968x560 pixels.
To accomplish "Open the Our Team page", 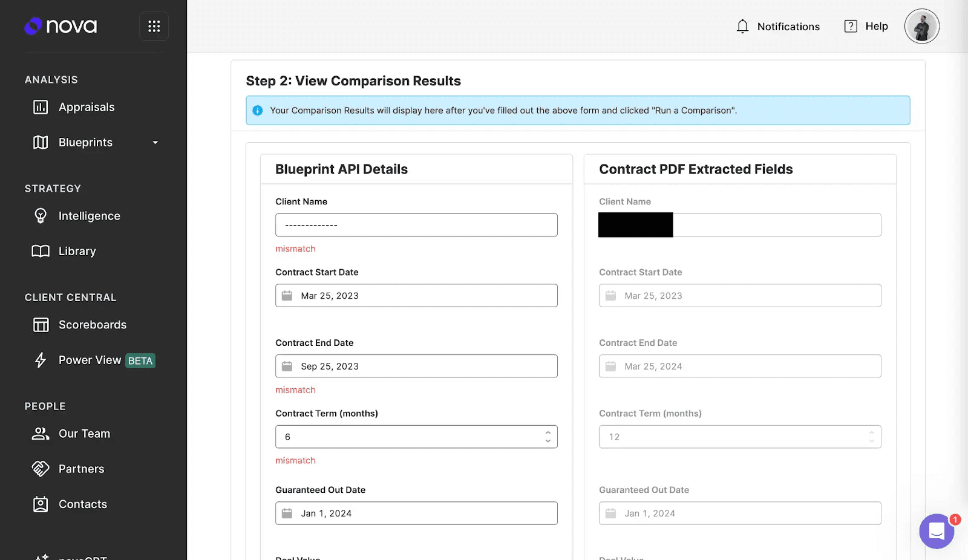I will click(x=83, y=433).
